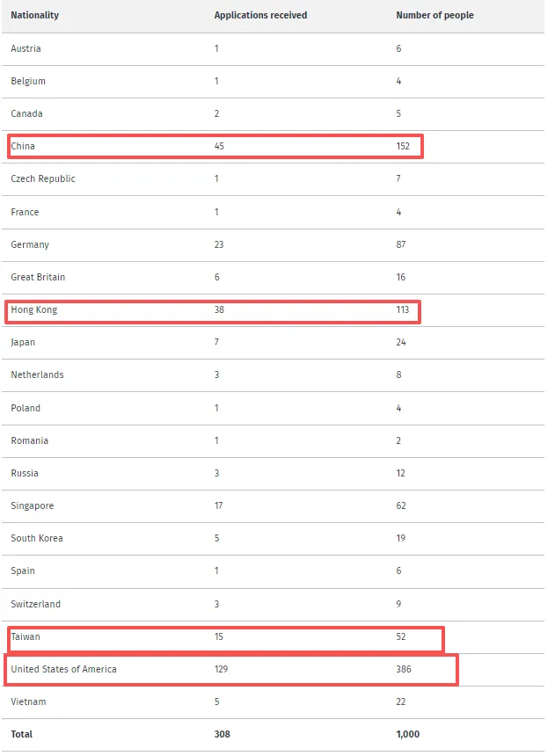Click the total people value 1,000
This screenshot has width=555, height=756.
[409, 734]
